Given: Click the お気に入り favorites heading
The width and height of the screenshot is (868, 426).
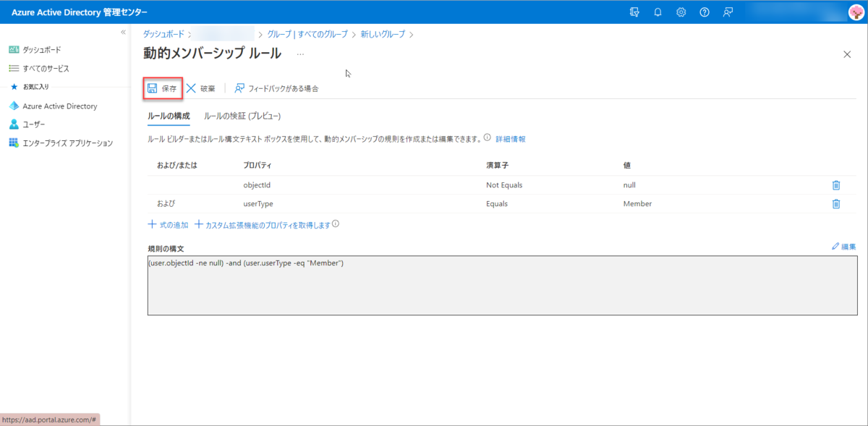Looking at the screenshot, I should [35, 87].
